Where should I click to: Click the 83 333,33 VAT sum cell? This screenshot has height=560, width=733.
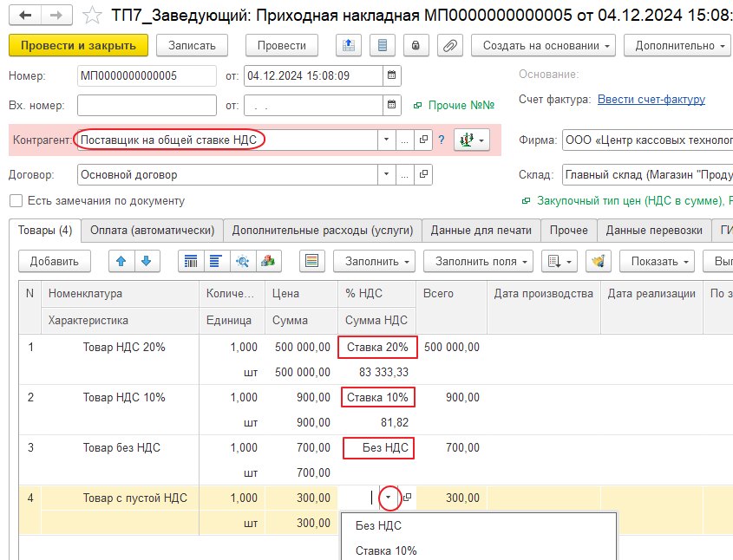(x=377, y=372)
